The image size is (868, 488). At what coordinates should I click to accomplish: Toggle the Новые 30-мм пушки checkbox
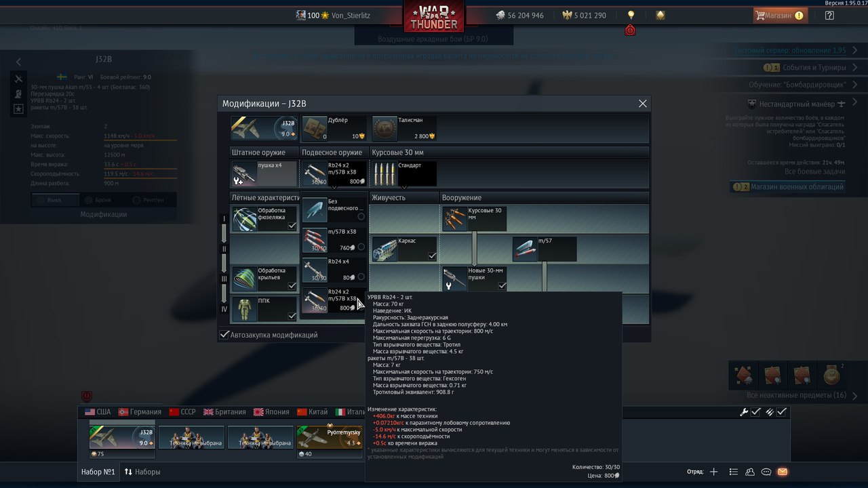click(502, 285)
